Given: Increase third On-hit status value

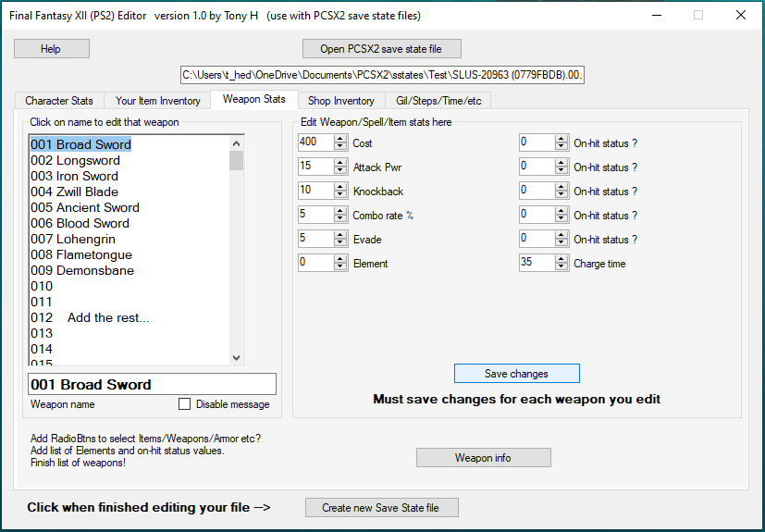Looking at the screenshot, I should [561, 187].
